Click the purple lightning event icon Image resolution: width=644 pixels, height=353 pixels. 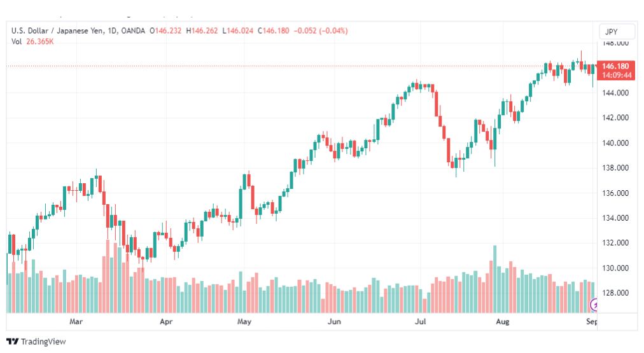click(x=595, y=305)
